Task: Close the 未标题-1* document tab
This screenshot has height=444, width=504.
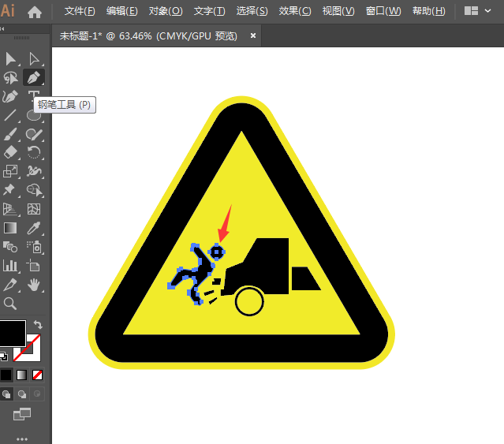Action: (x=253, y=35)
